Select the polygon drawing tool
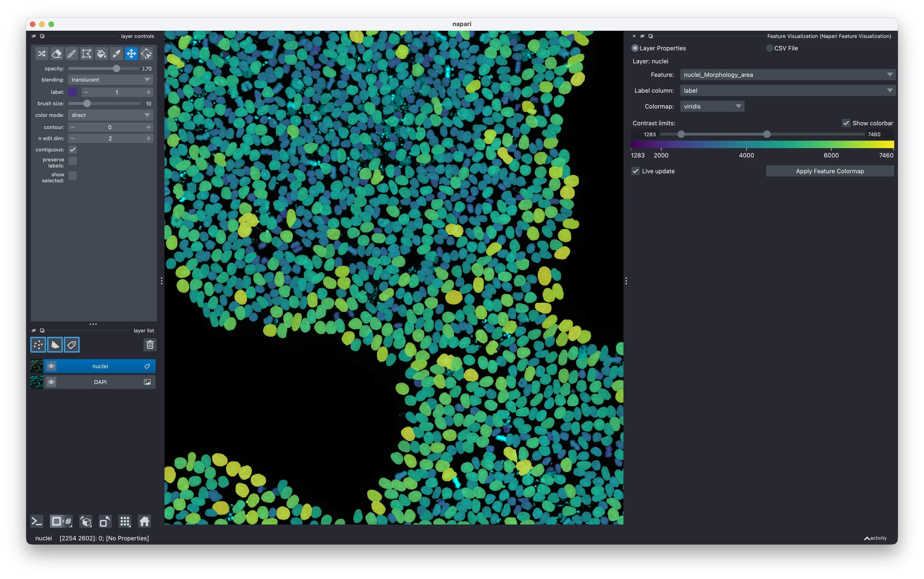The height and width of the screenshot is (579, 924). 87,54
